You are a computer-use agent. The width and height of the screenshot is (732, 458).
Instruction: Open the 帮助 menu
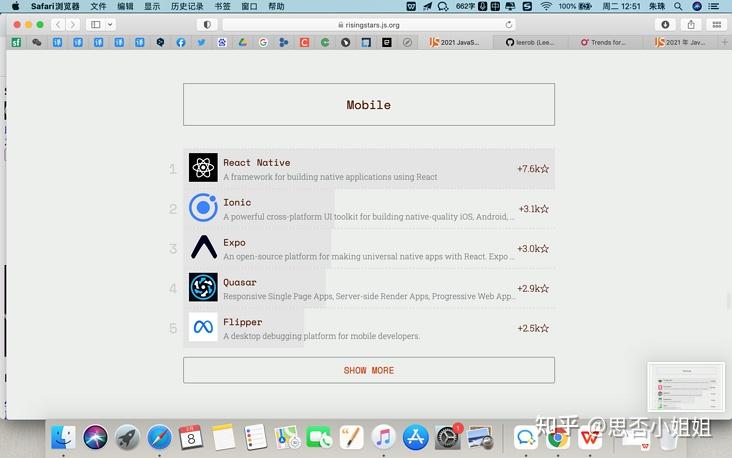[276, 6]
